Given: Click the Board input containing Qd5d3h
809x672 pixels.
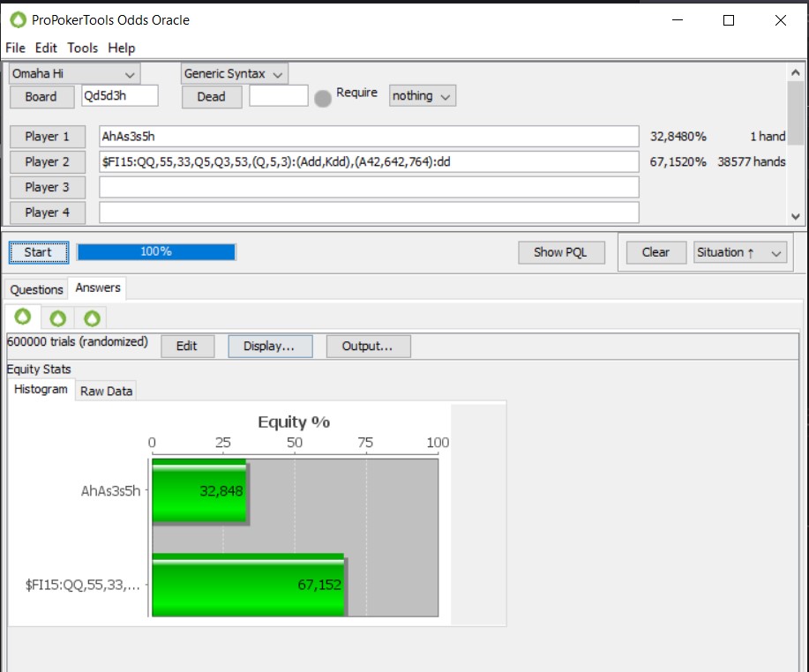Looking at the screenshot, I should 120,96.
